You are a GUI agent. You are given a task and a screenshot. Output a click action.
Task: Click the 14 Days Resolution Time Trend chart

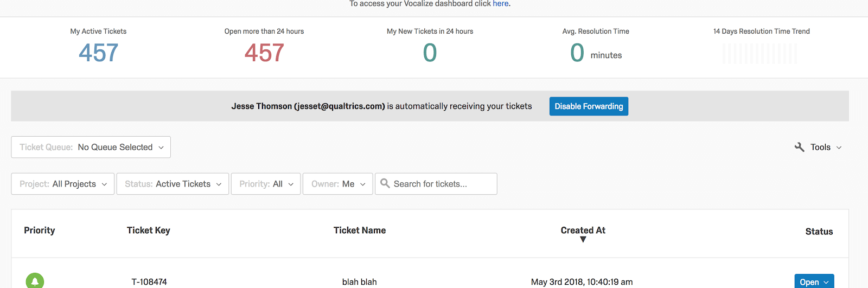click(x=760, y=54)
